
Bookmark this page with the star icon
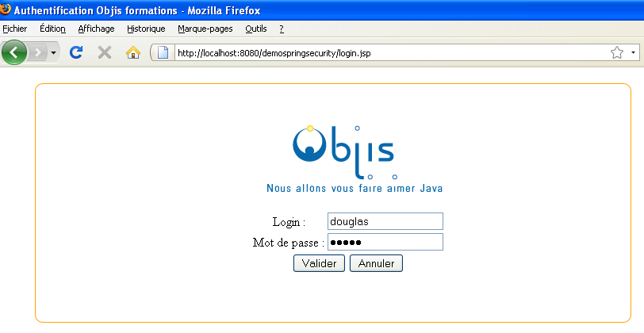[x=617, y=52]
